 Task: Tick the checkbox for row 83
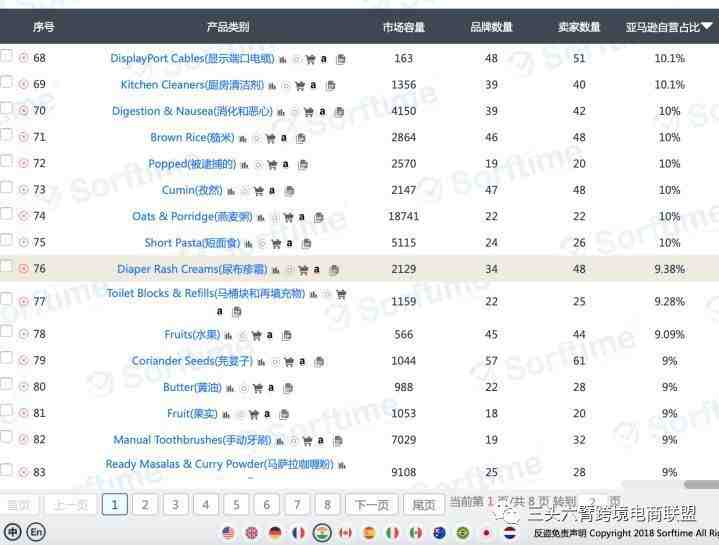click(x=6, y=469)
